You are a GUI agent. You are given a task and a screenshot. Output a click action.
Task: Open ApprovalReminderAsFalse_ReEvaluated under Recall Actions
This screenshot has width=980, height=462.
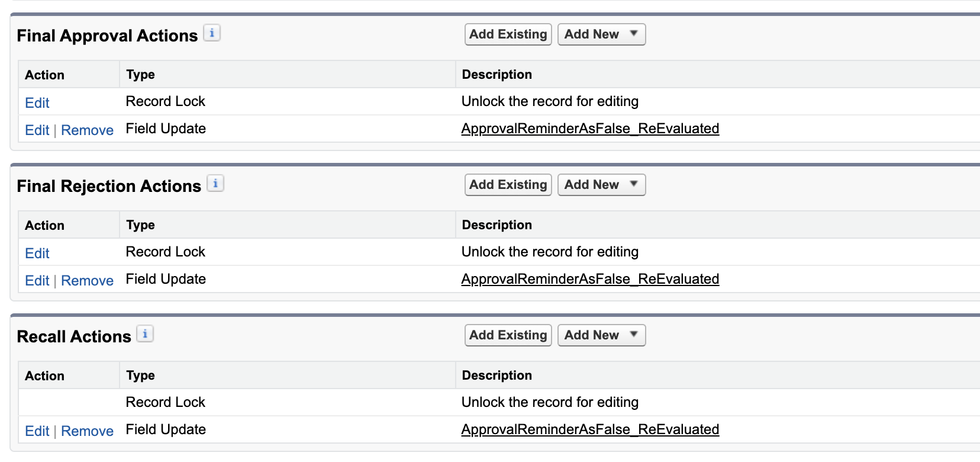click(591, 429)
